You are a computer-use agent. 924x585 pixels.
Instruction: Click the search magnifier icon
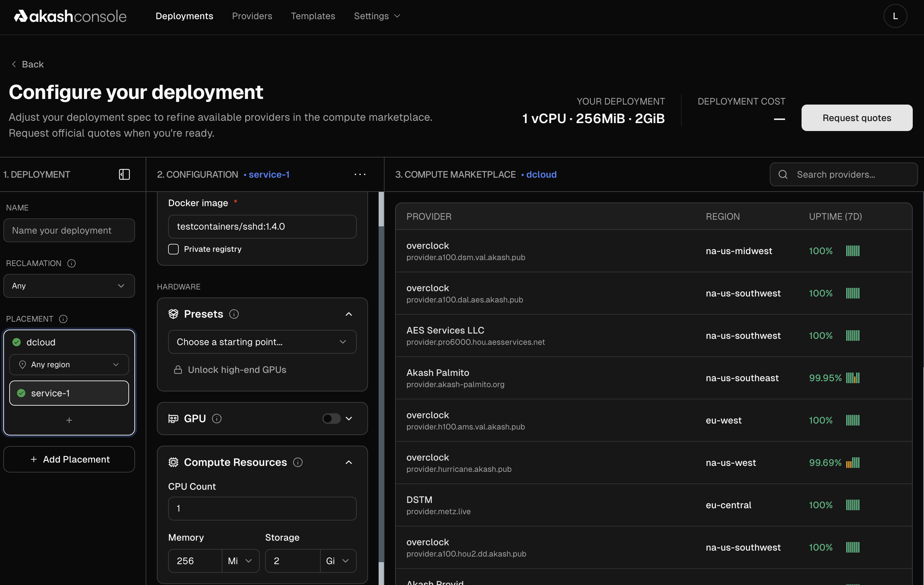[x=783, y=175]
